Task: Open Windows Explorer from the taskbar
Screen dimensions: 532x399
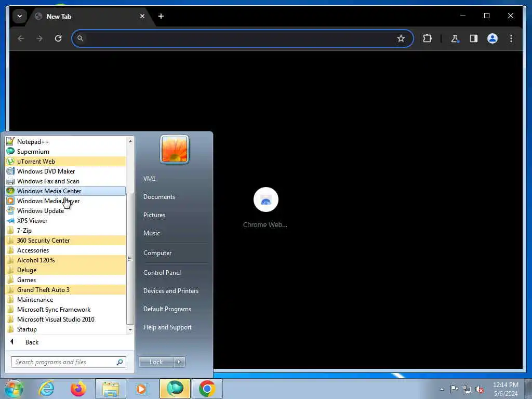Action: 111,389
